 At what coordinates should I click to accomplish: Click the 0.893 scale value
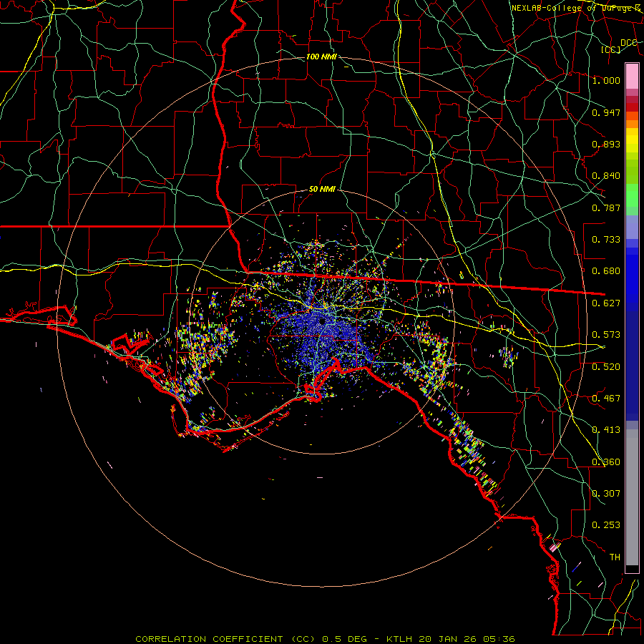[606, 144]
